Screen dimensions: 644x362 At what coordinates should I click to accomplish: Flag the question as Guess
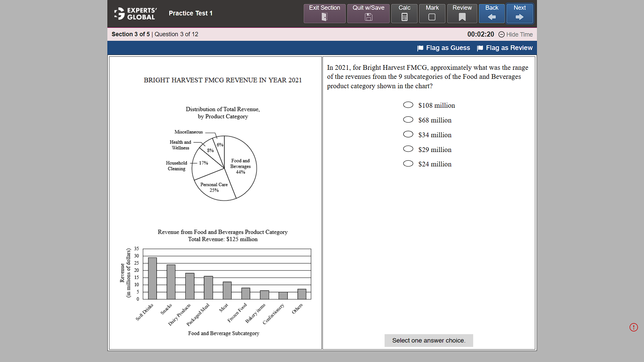tap(444, 48)
